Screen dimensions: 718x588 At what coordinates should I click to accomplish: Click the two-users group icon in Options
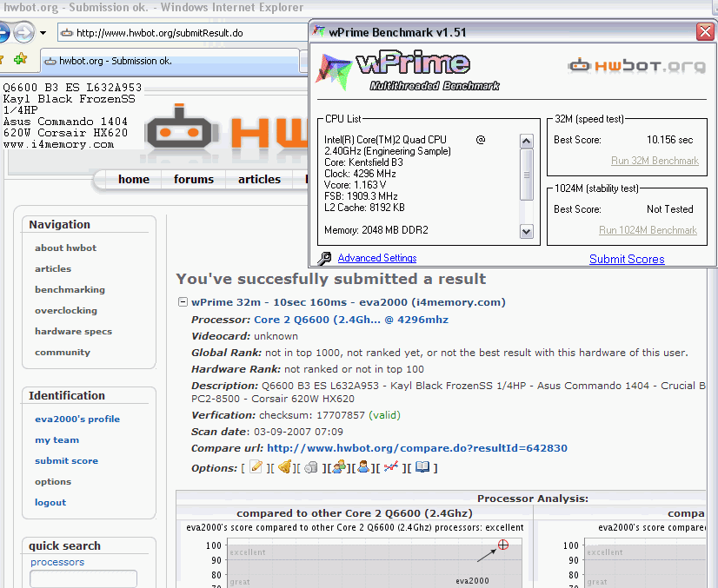coord(339,467)
